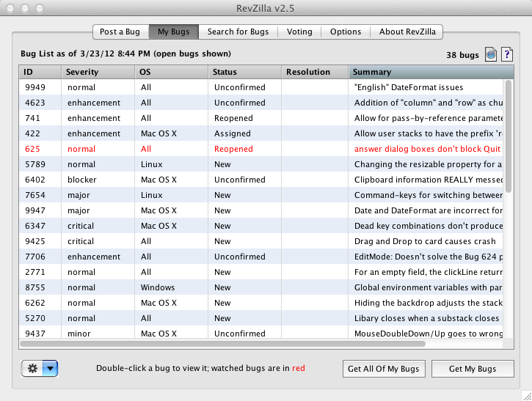Sort by the Severity column header
This screenshot has width=532, height=401.
click(97, 72)
